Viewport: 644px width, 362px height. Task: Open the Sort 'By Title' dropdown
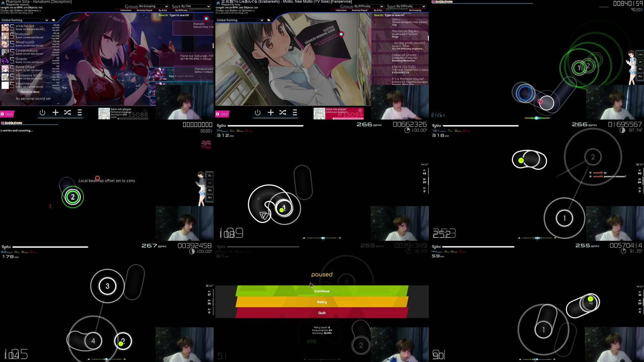click(195, 6)
